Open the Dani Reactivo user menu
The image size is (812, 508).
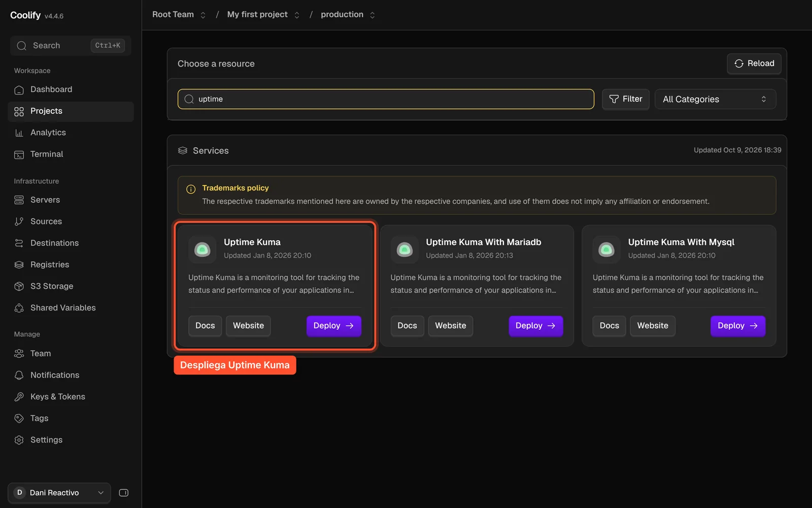pyautogui.click(x=59, y=493)
